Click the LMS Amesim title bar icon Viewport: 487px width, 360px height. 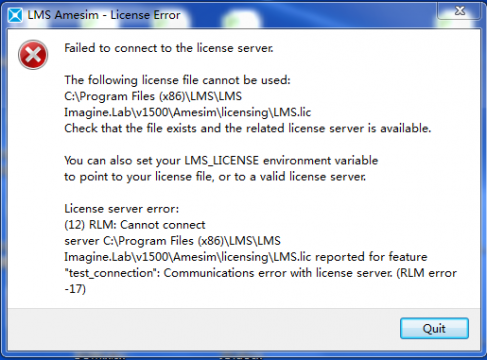[x=15, y=15]
